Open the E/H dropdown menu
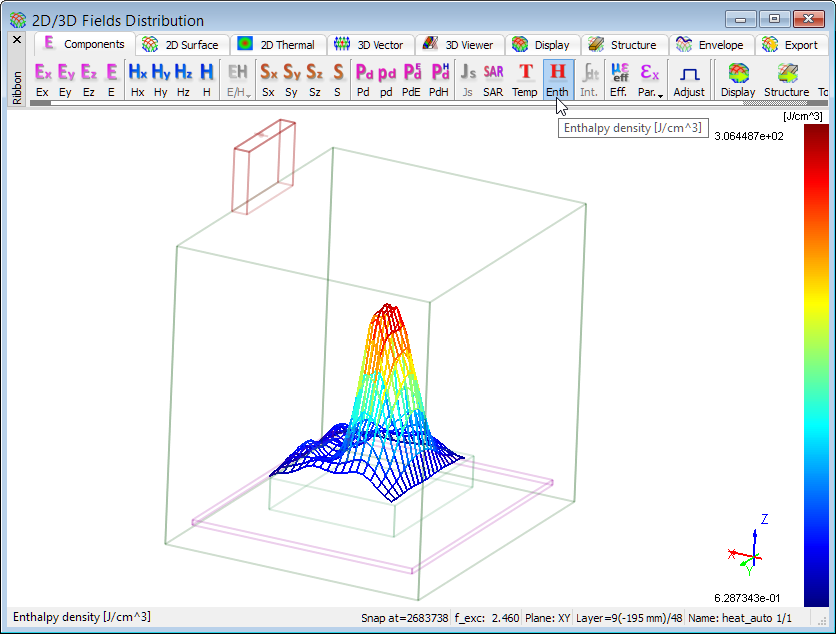Viewport: 836px width, 634px height. (x=238, y=79)
